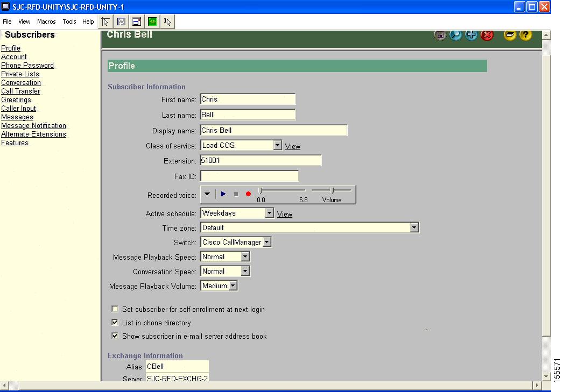Enable self-enrollment at next login
Viewport: 563px width, 392px height.
(115, 309)
